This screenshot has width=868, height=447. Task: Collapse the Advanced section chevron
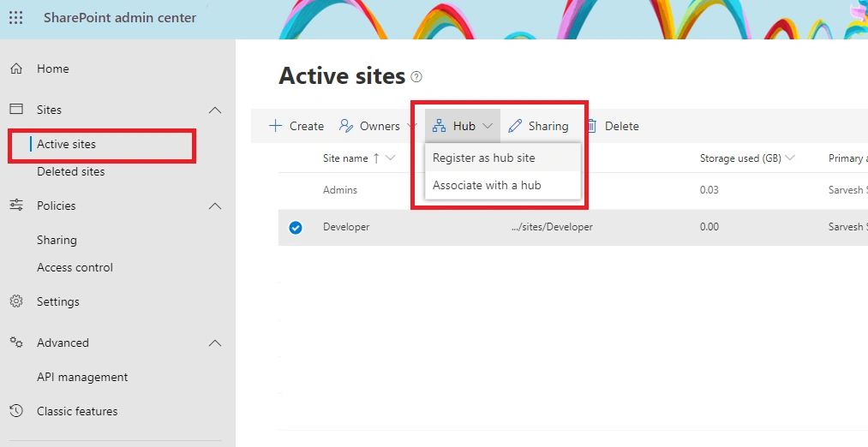pos(215,343)
